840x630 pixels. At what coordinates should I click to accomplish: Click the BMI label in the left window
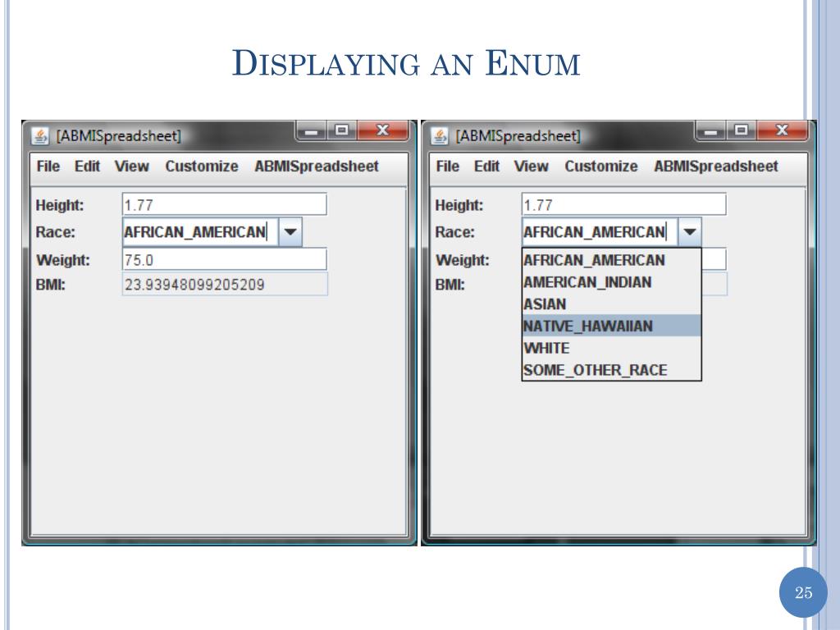(x=50, y=285)
